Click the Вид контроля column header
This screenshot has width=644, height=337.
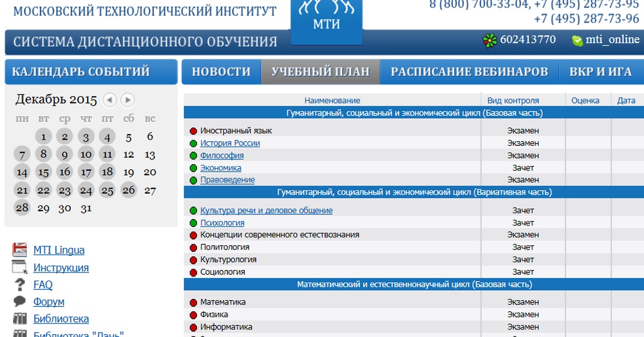pos(513,100)
